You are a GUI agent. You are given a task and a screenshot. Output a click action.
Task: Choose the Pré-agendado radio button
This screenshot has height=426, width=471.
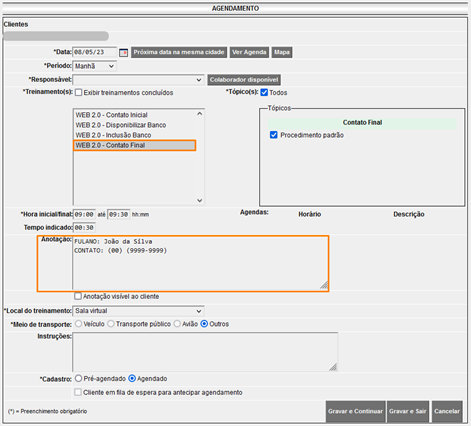[79, 378]
